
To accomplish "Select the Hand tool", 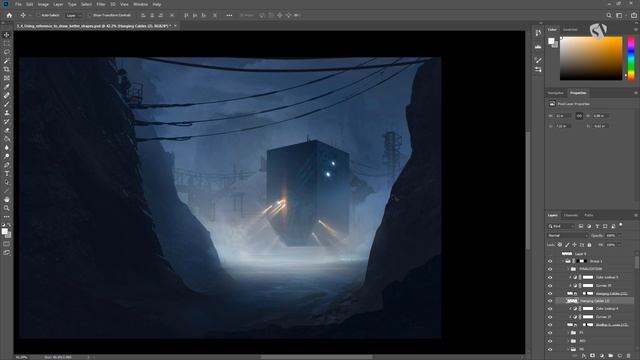I will coord(7,200).
